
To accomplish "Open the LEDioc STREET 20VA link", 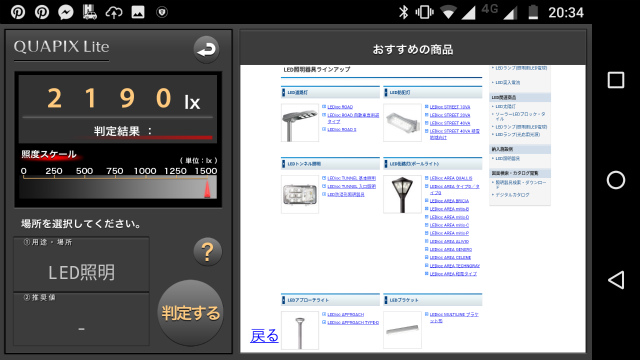I will [x=450, y=115].
